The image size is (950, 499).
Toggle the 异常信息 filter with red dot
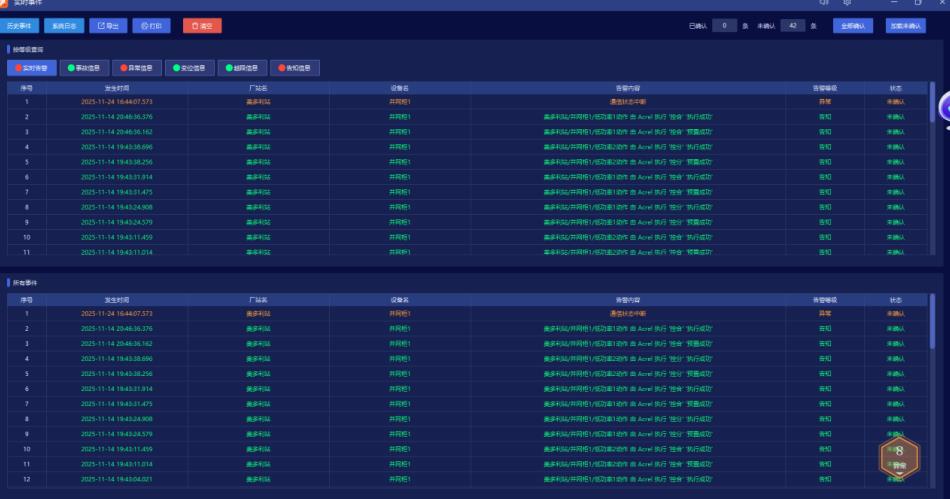tap(135, 68)
